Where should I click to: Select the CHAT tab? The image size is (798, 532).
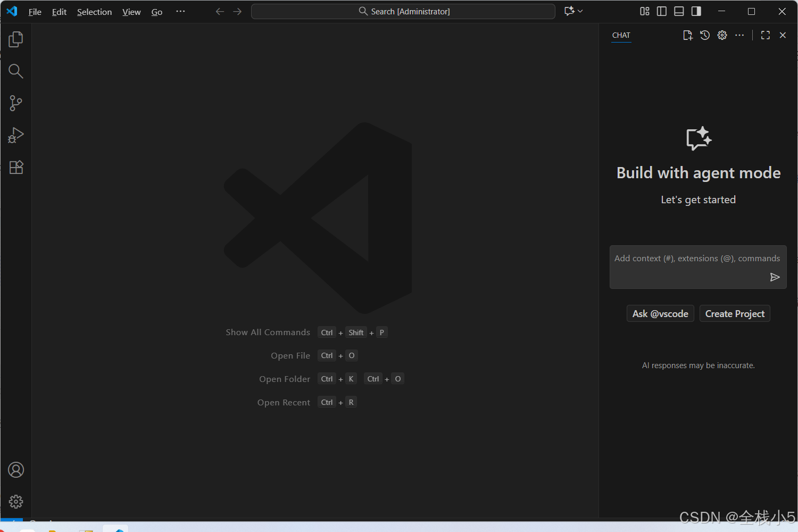click(621, 35)
